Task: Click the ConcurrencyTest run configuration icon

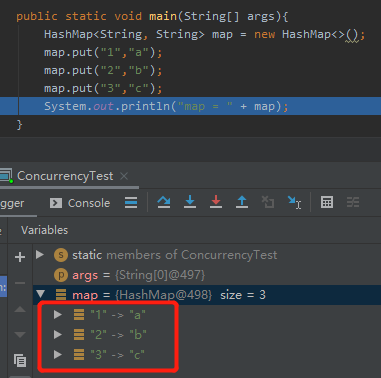Action: pyautogui.click(x=6, y=176)
